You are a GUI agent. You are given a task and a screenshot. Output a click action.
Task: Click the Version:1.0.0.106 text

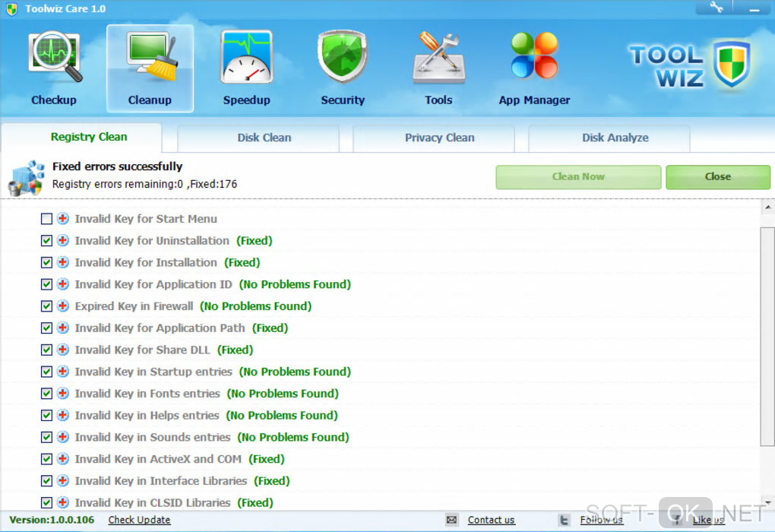click(52, 520)
